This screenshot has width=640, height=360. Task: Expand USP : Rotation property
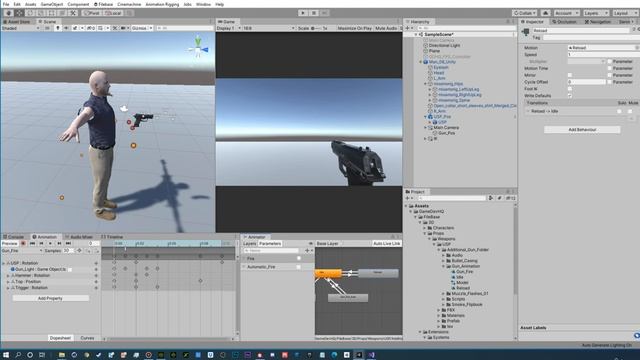coord(4,263)
